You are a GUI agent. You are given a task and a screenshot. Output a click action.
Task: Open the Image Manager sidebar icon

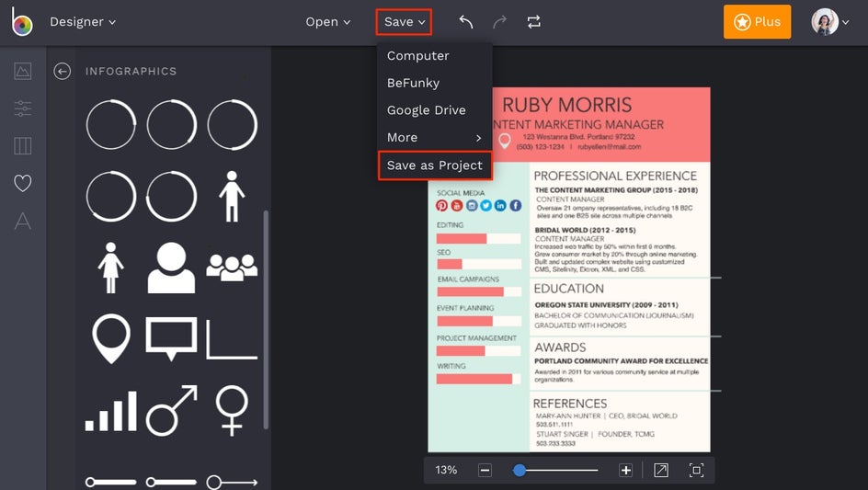23,71
